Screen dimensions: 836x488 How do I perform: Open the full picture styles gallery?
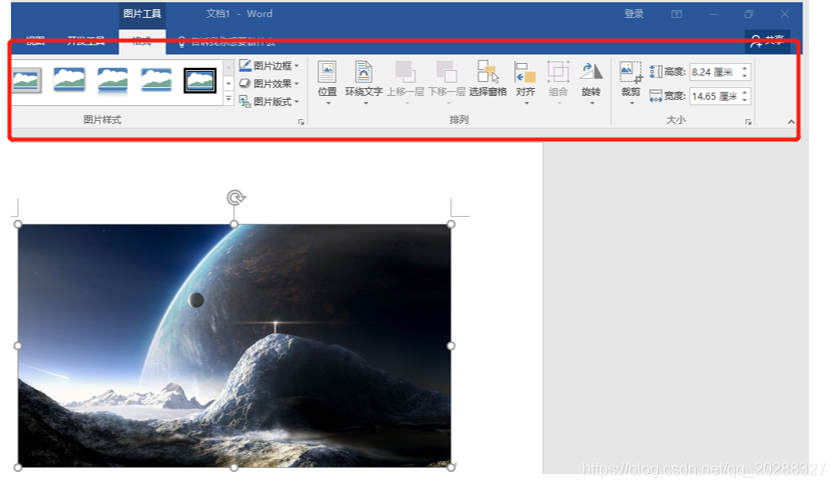pos(229,99)
